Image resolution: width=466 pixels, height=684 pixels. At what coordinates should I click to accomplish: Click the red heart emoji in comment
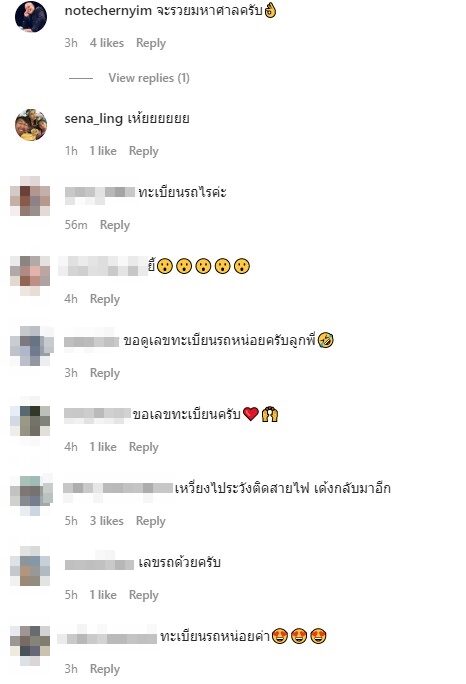click(250, 414)
